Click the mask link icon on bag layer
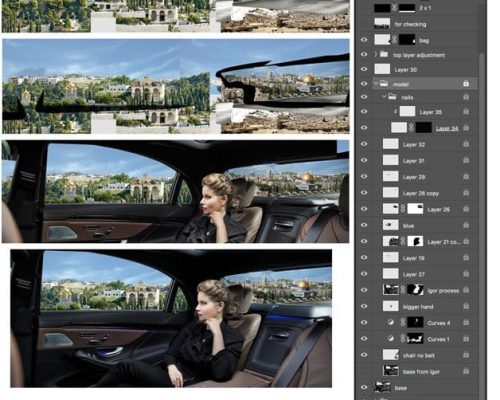Viewport: 500px width, 400px height. (394, 40)
